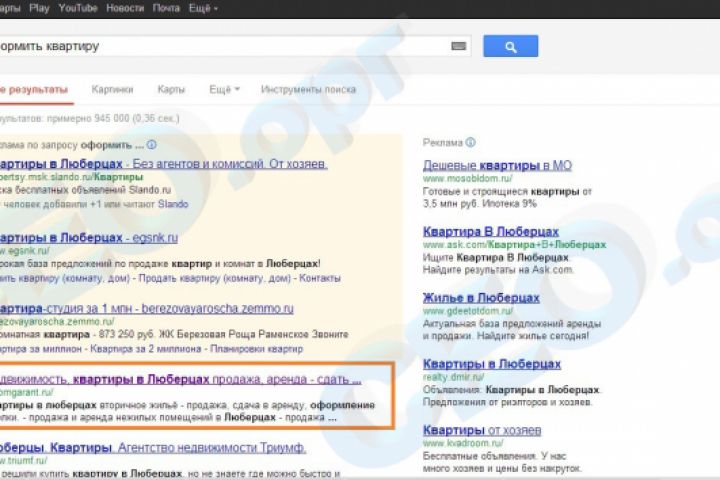Click the www.mosobldom.ru URL
Image resolution: width=720 pixels, height=480 pixels.
coord(467,178)
